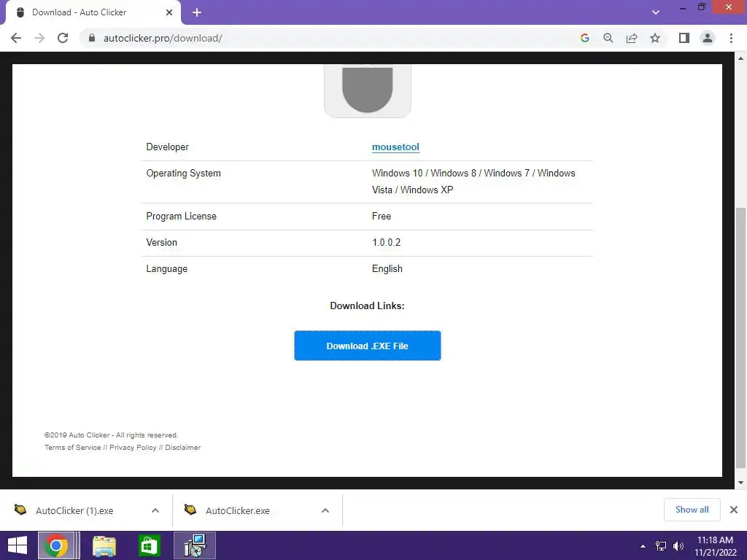Open the Windows Store taskbar icon
747x560 pixels.
click(x=149, y=545)
